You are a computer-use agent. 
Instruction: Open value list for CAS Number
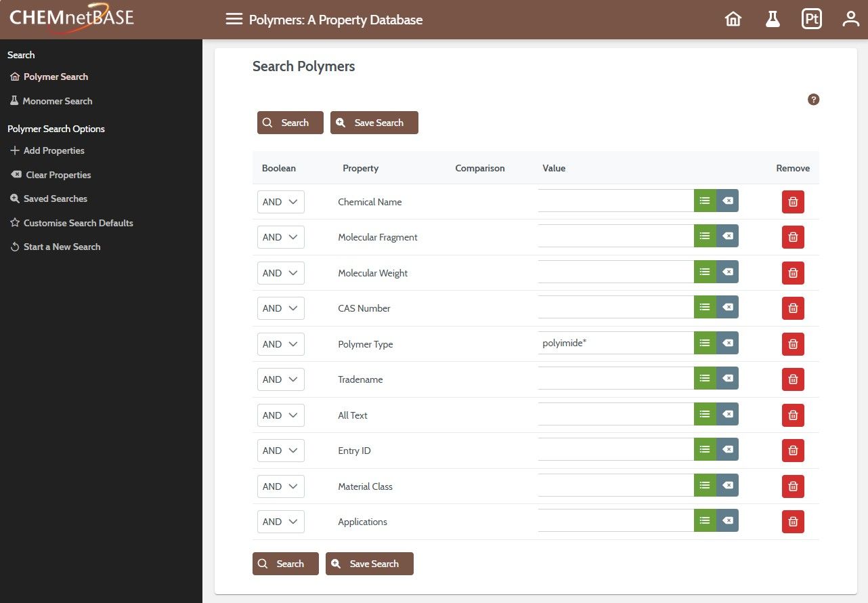pos(705,307)
